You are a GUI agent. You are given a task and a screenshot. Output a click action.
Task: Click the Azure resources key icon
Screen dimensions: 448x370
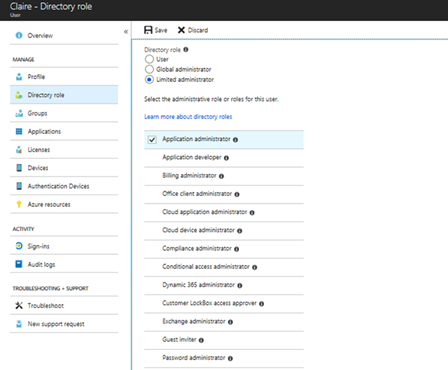coord(19,204)
